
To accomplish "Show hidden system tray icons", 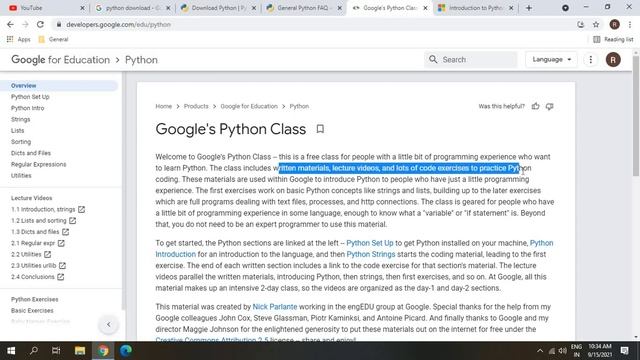I will [x=540, y=351].
